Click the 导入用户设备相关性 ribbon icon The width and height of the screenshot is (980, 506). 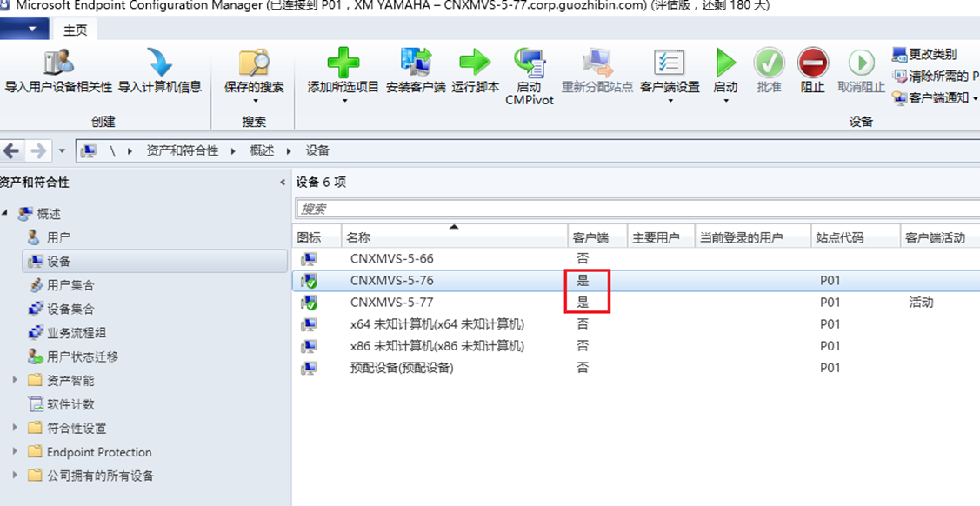pyautogui.click(x=59, y=63)
